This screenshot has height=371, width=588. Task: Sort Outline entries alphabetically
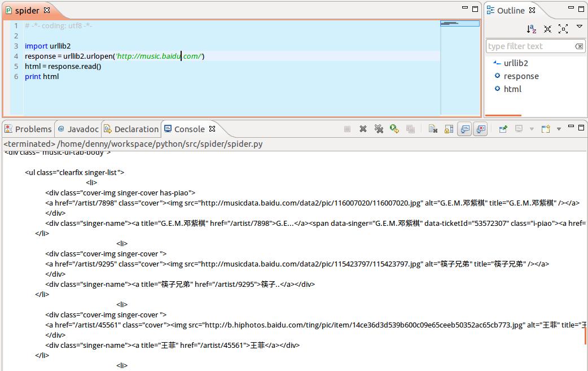(x=532, y=29)
